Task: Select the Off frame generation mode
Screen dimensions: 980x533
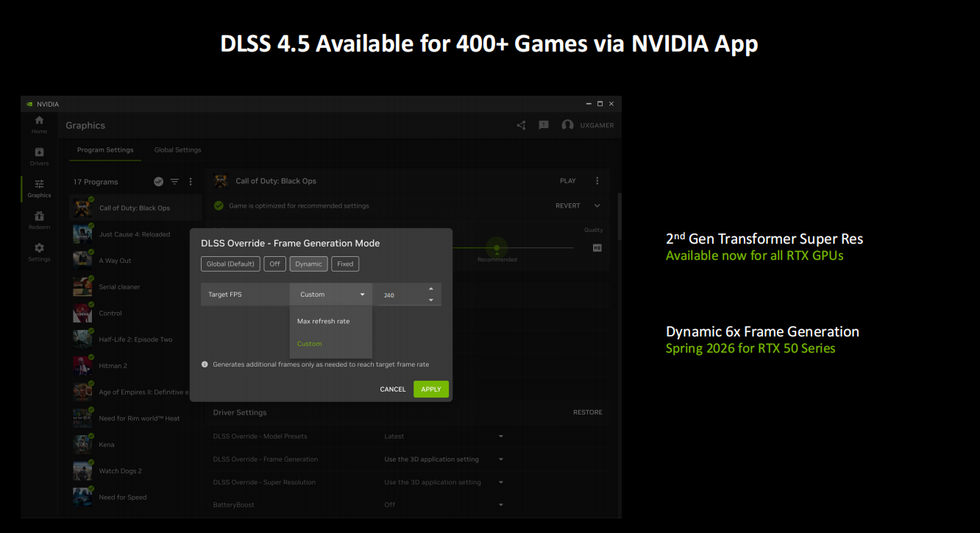Action: pos(274,264)
